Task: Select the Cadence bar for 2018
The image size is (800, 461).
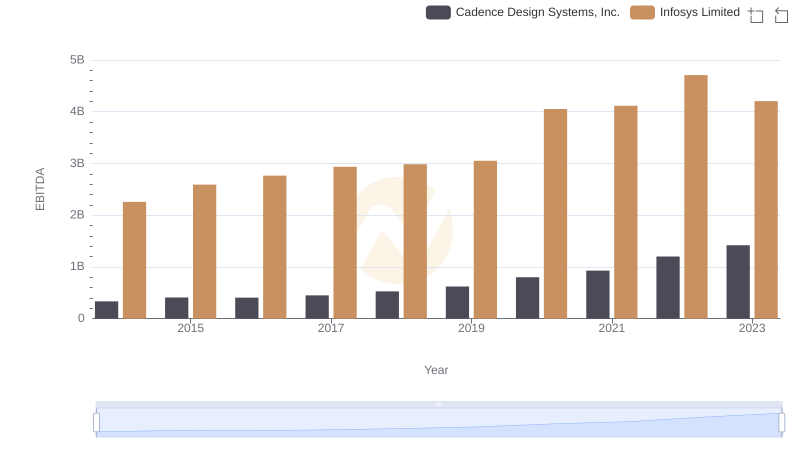Action: (x=387, y=305)
